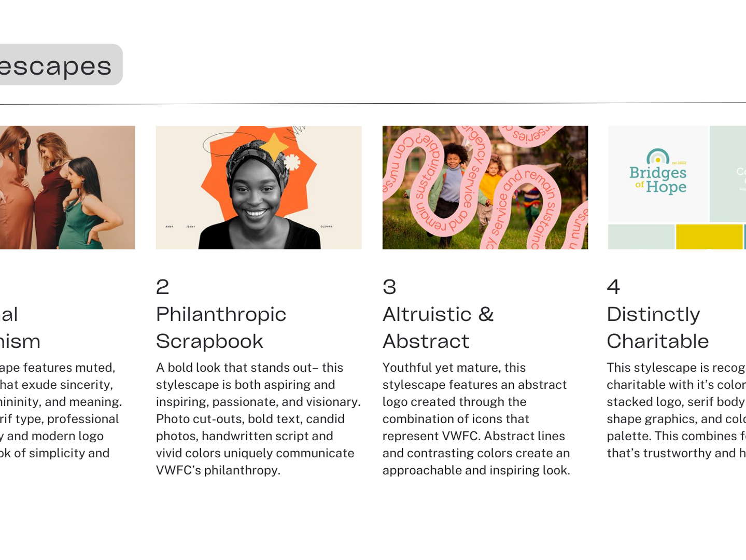The width and height of the screenshot is (746, 560).
Task: Pick the mint green block below the Bridges logo
Action: pos(641,237)
